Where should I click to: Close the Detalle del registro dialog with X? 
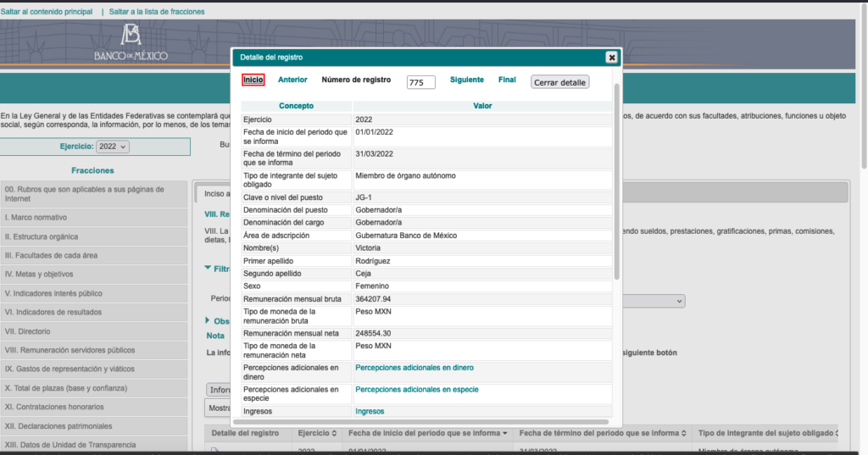point(611,57)
